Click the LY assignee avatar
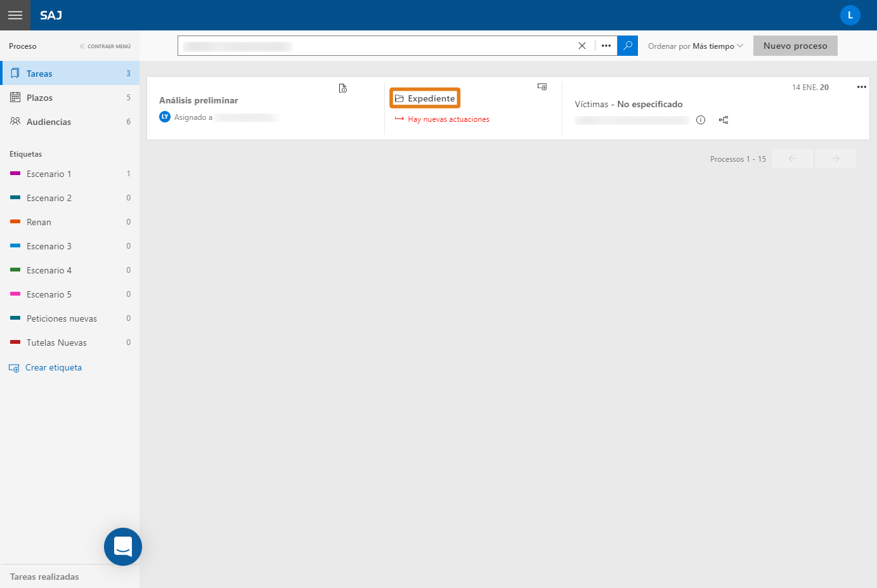The height and width of the screenshot is (588, 877). (x=165, y=117)
